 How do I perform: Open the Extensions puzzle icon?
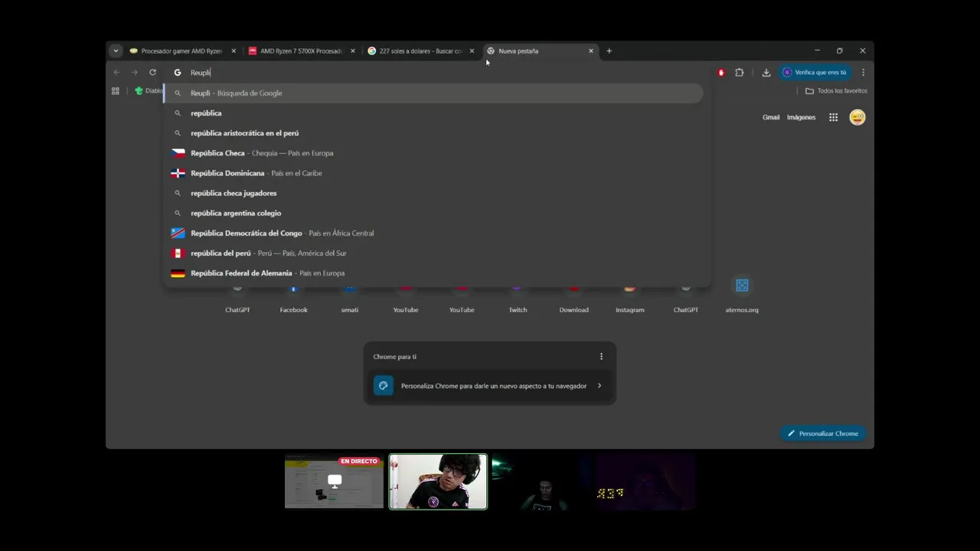[740, 72]
